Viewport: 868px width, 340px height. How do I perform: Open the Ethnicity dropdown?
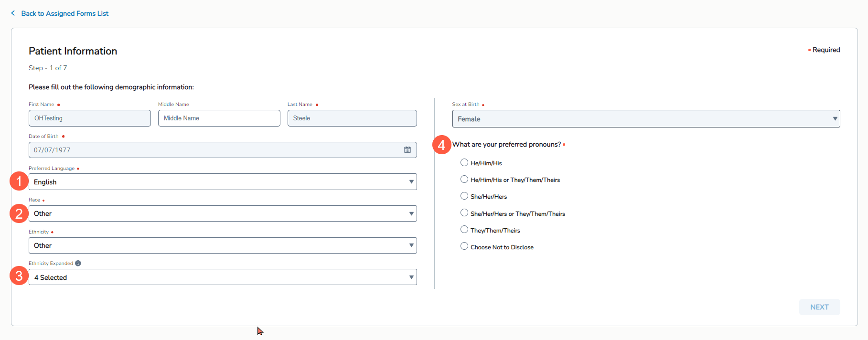tap(222, 245)
